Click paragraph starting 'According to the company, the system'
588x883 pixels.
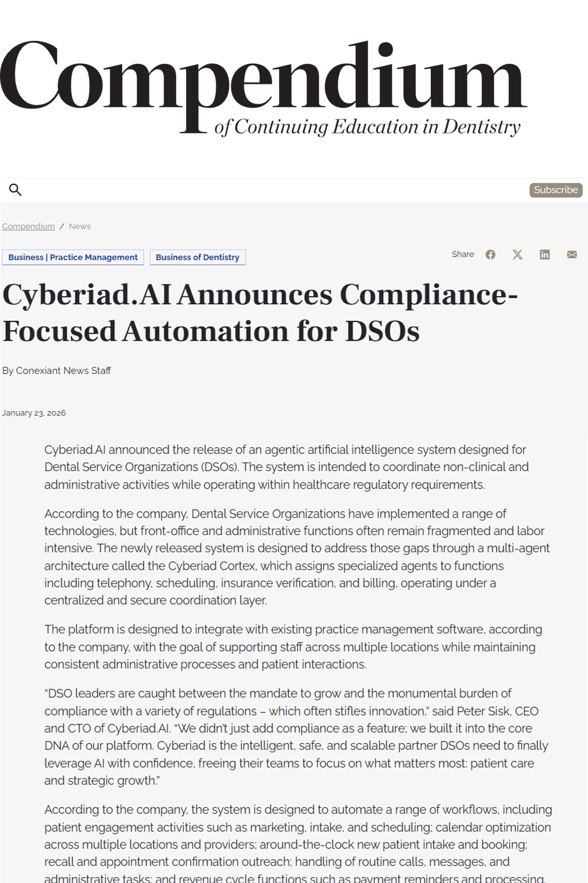click(x=298, y=843)
